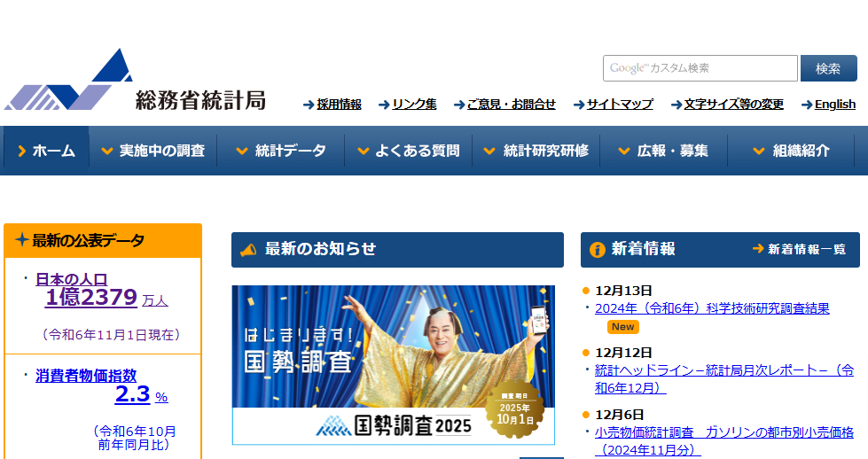Open the 広報・募集 navigation menu
Screen dimensions: 868x459
click(663, 151)
